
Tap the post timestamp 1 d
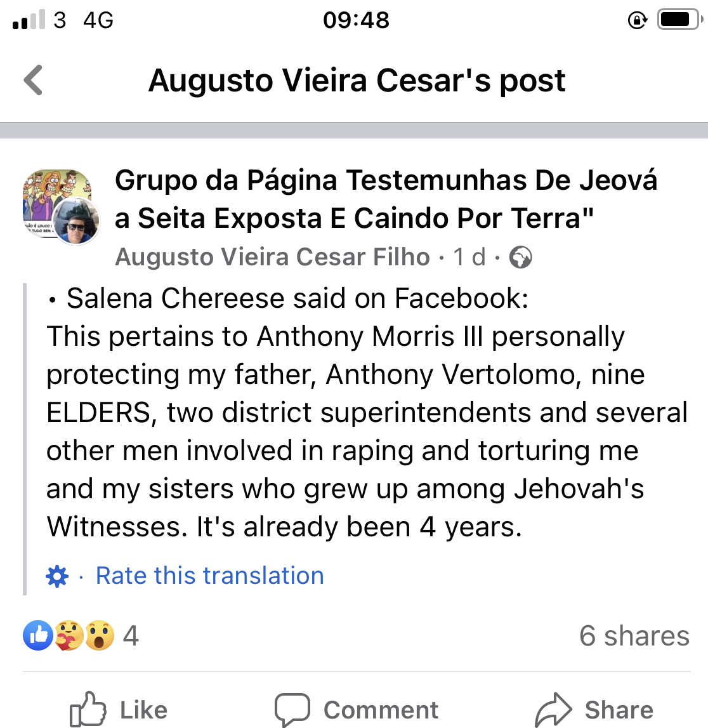[x=469, y=257]
